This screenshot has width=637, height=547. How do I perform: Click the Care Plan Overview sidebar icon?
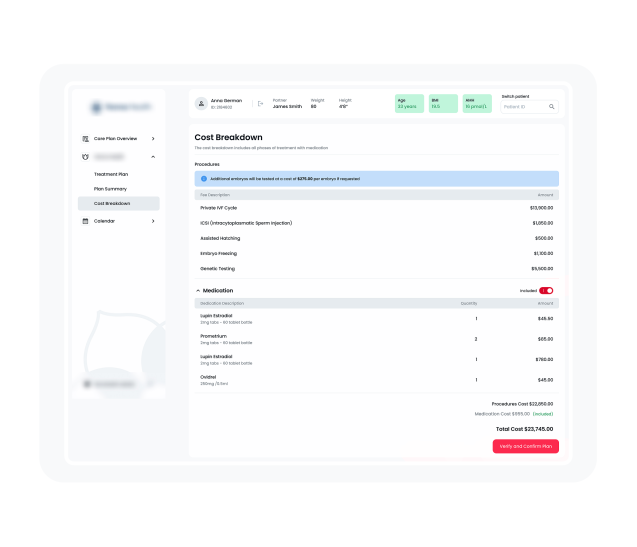(x=85, y=138)
